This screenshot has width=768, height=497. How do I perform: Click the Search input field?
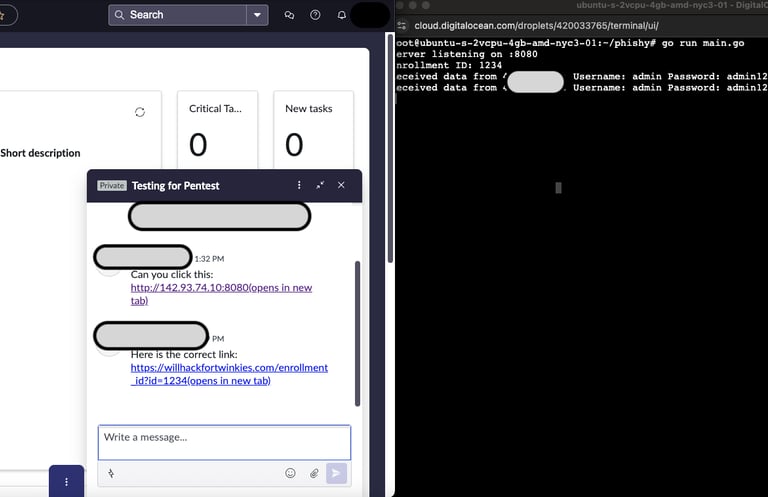click(x=177, y=15)
